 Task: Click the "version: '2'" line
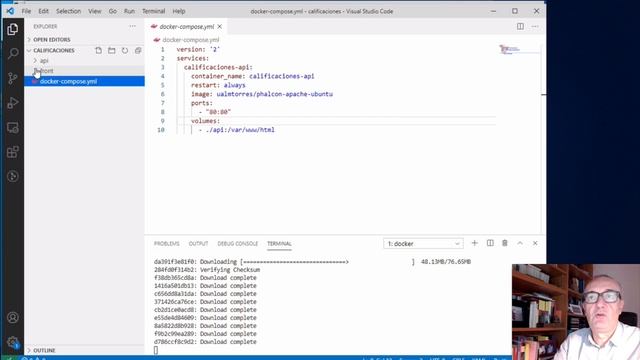coord(198,49)
